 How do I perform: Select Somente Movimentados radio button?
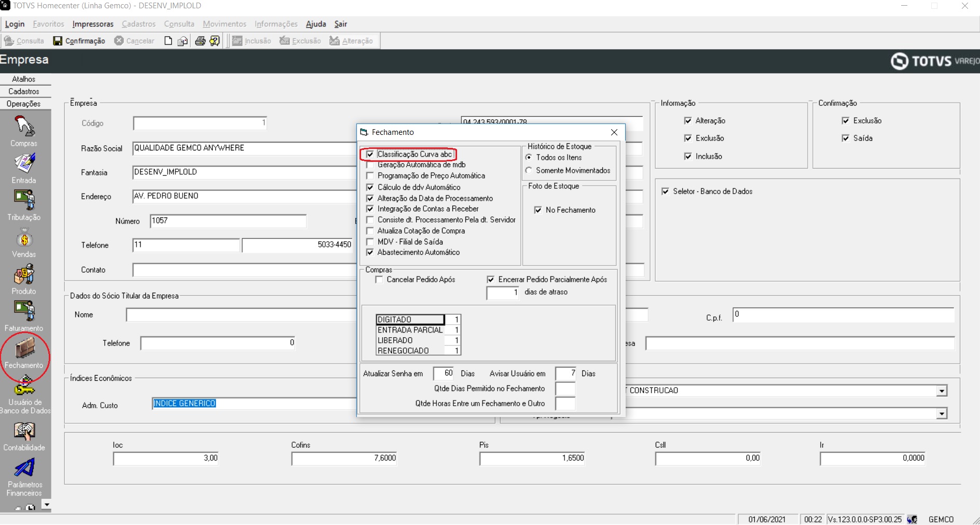(529, 170)
